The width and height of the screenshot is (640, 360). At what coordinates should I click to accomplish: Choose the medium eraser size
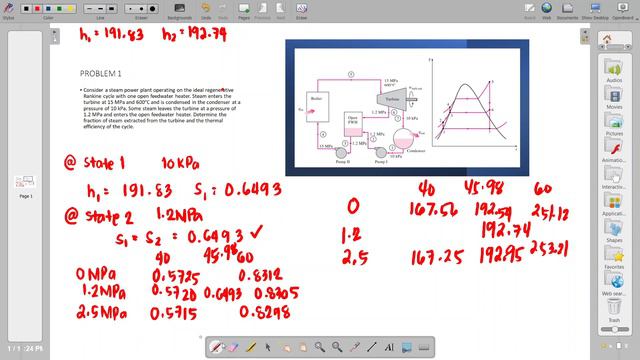(x=141, y=8)
